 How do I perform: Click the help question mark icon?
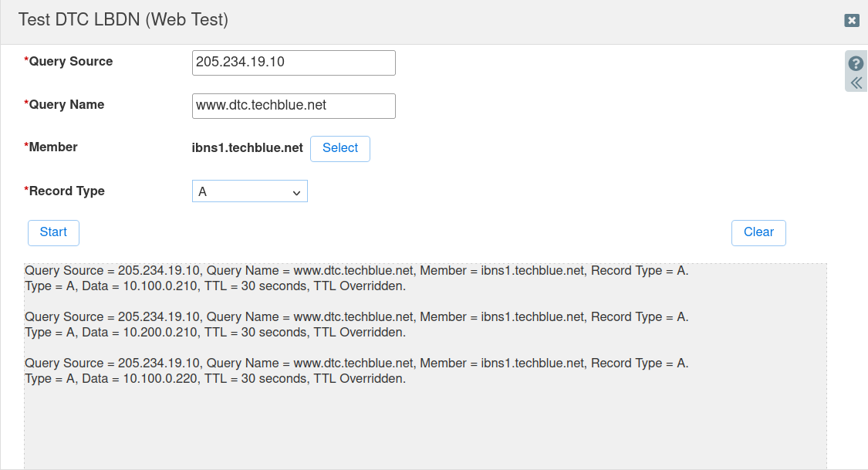pos(855,63)
